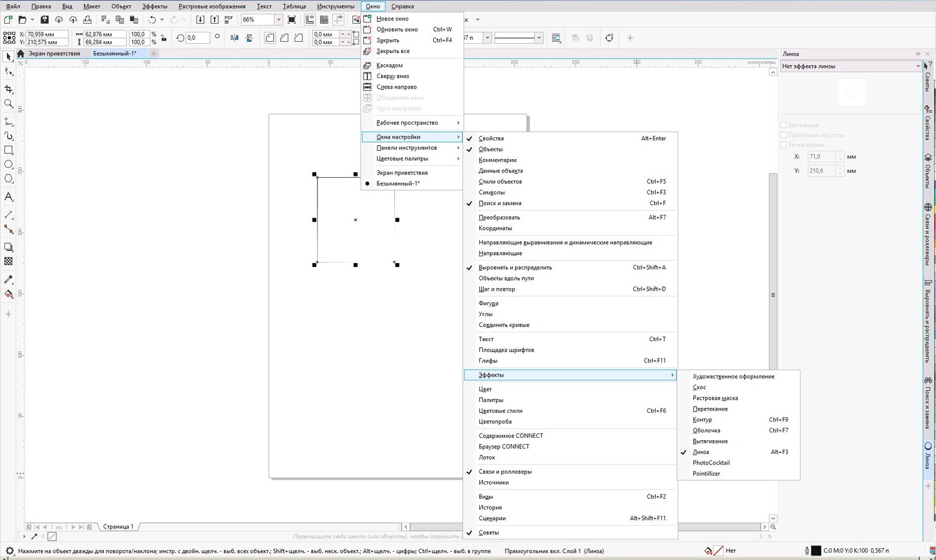
Task: Click the Undo arrow icon
Action: click(152, 20)
